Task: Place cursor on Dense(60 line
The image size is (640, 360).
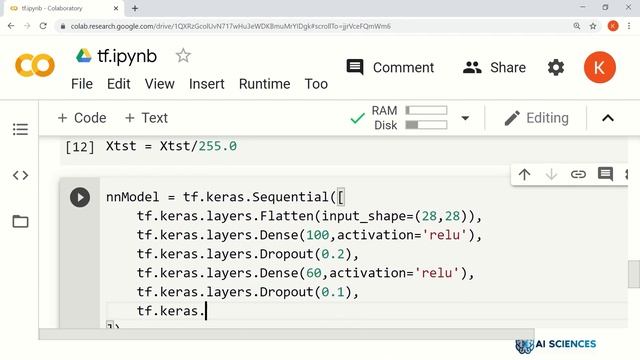Action: pos(305,273)
